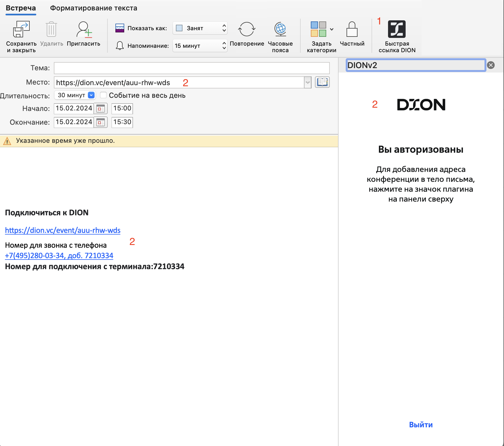Click the terminal number line 7210334
This screenshot has height=446, width=504.
pyautogui.click(x=95, y=266)
